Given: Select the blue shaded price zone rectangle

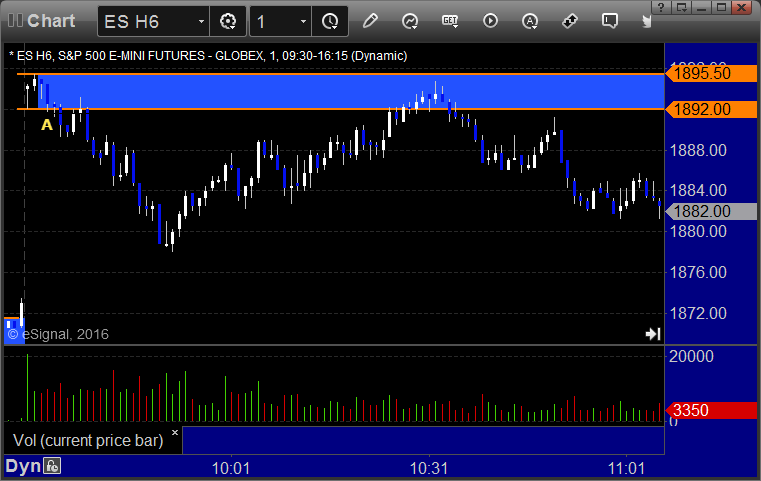Looking at the screenshot, I should pyautogui.click(x=350, y=92).
